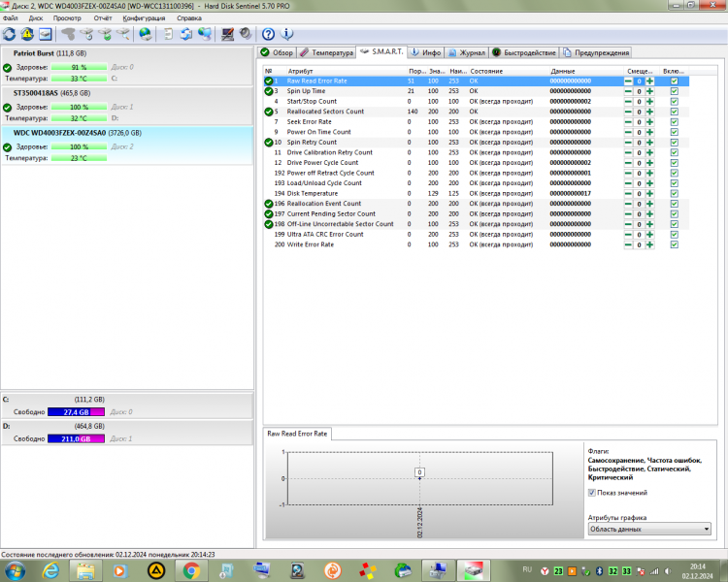
Task: Click the volume speaker tray icon
Action: pyautogui.click(x=668, y=571)
